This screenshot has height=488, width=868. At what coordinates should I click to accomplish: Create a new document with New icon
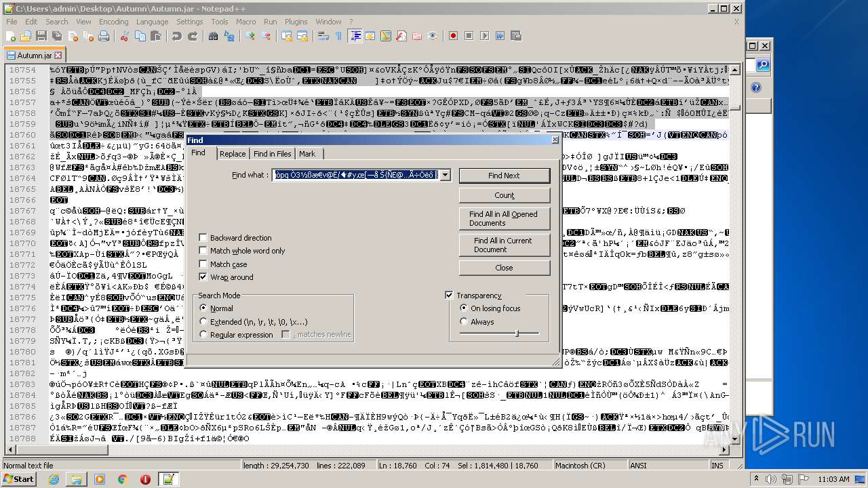tap(12, 36)
